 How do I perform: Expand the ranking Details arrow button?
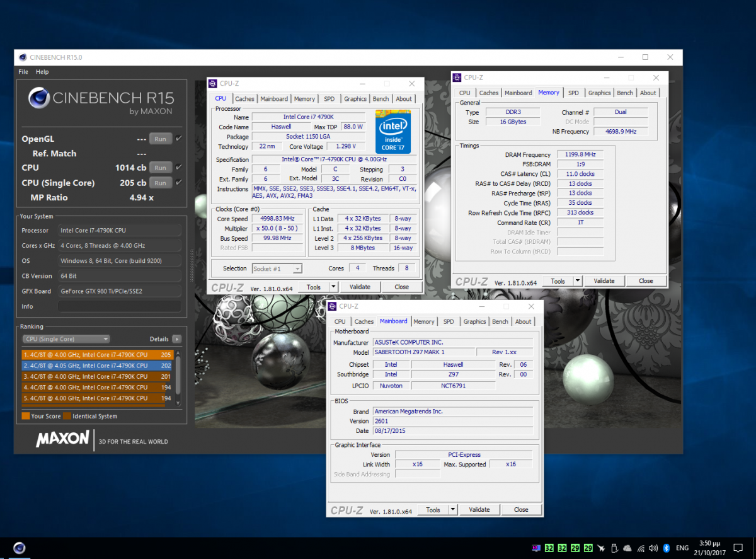click(177, 338)
